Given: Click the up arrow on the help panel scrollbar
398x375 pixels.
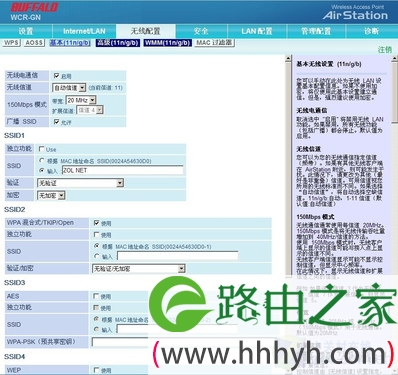Looking at the screenshot, I should pos(395,58).
